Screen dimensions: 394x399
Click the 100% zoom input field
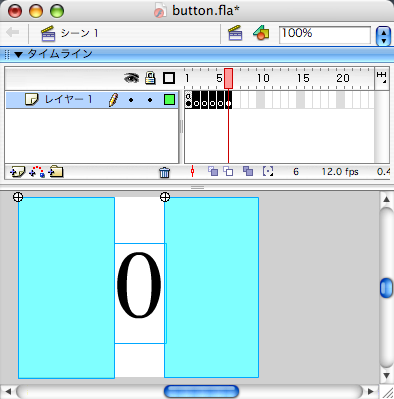pos(325,35)
